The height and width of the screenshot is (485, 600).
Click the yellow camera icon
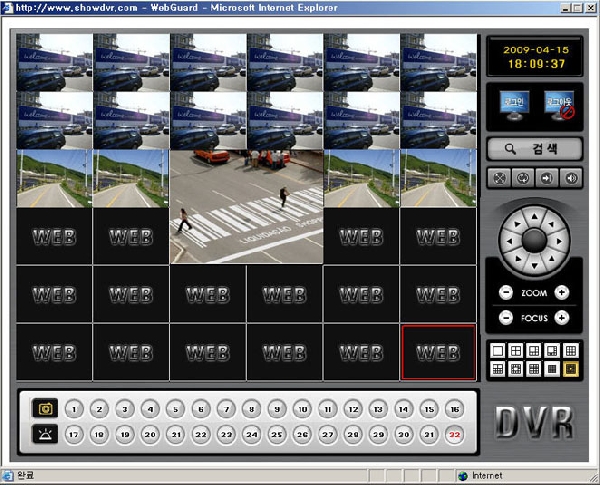tap(45, 409)
